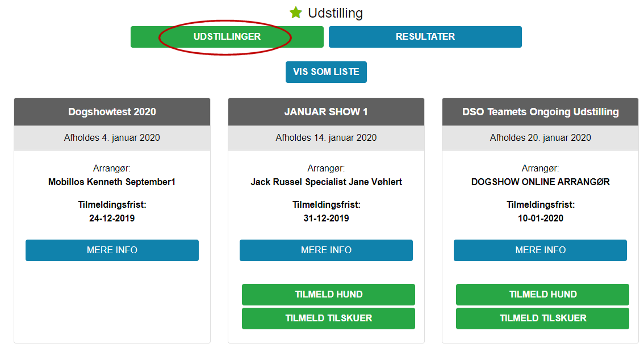
Task: Select the JANUAR SHOW 1 card header
Action: click(x=326, y=112)
